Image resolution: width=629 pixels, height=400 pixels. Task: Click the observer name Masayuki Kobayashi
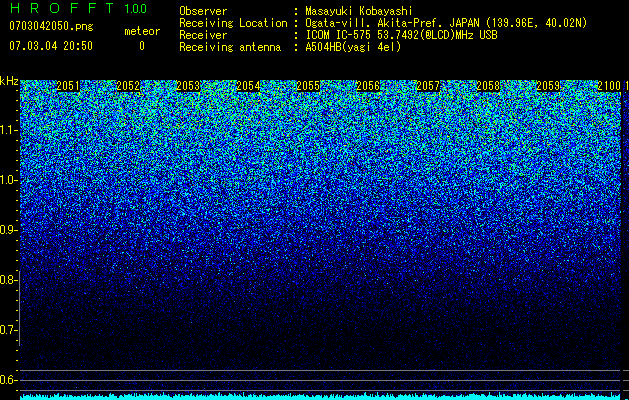359,11
